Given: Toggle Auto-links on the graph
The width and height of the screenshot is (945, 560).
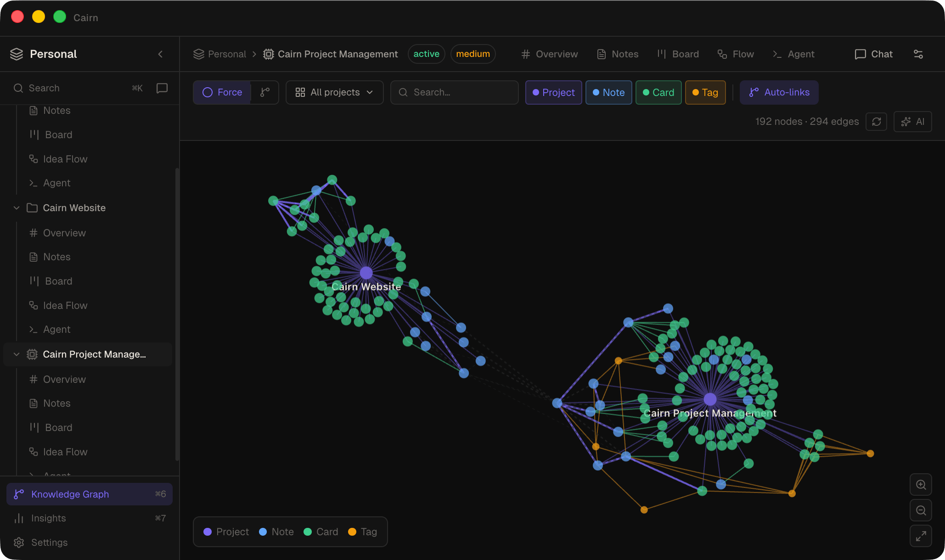Looking at the screenshot, I should point(779,93).
